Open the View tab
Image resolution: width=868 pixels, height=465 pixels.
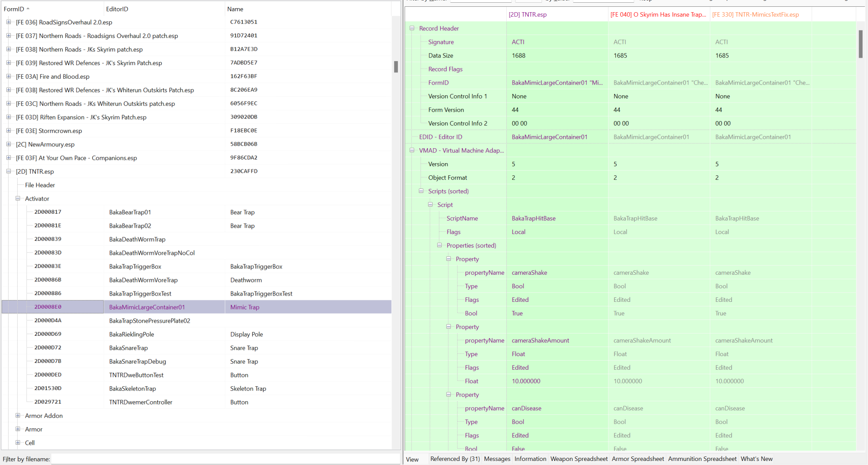click(412, 459)
